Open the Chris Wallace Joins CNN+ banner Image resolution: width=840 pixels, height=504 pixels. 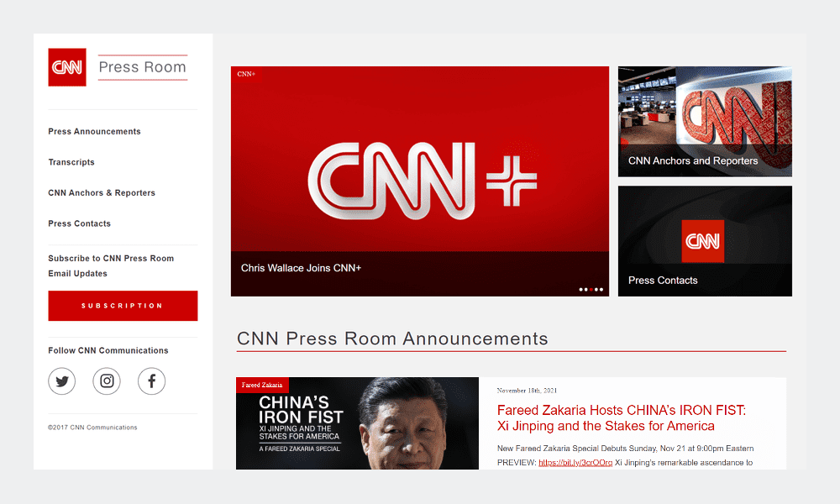pyautogui.click(x=420, y=181)
